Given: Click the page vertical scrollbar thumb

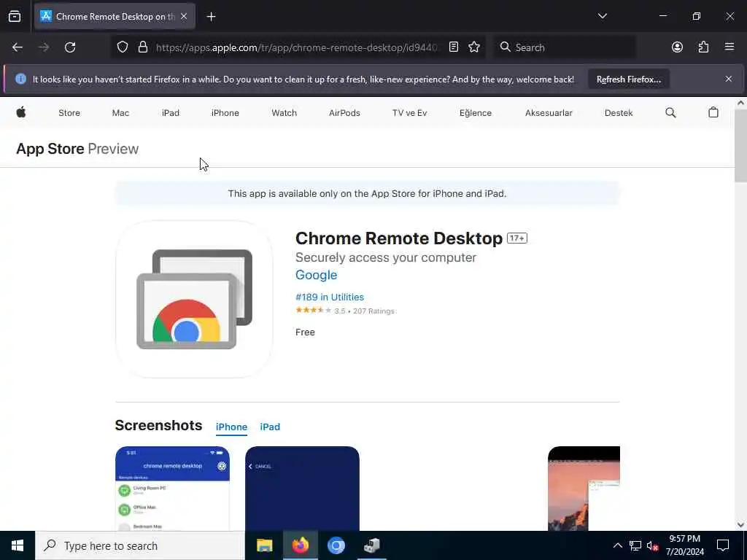Looking at the screenshot, I should click(x=740, y=145).
